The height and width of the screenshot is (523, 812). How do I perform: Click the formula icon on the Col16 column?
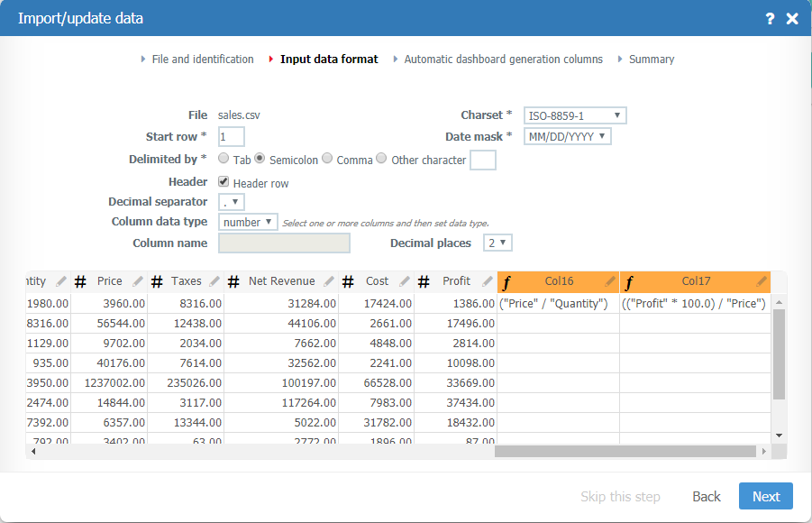tap(508, 281)
